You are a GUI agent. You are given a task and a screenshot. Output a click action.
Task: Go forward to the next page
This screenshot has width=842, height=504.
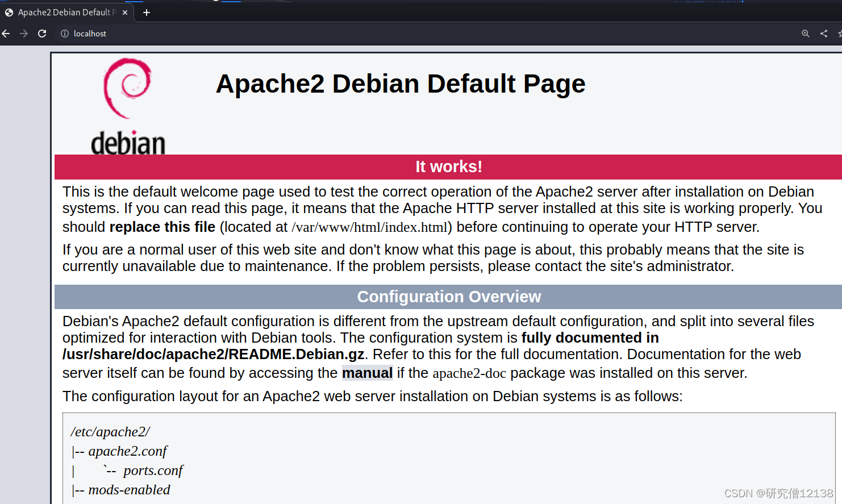click(24, 34)
